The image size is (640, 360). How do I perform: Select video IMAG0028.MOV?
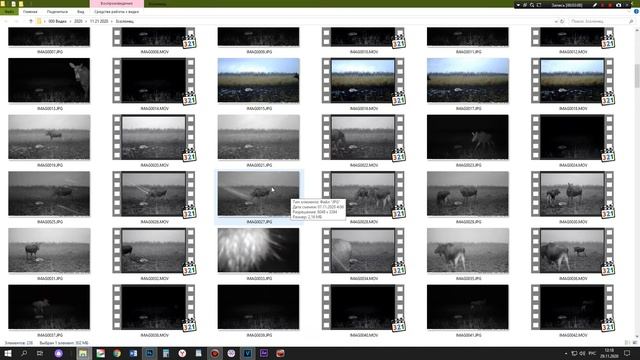[x=363, y=193]
